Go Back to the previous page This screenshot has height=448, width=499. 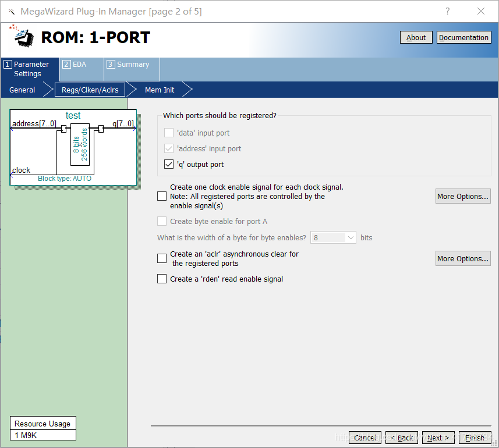click(402, 438)
